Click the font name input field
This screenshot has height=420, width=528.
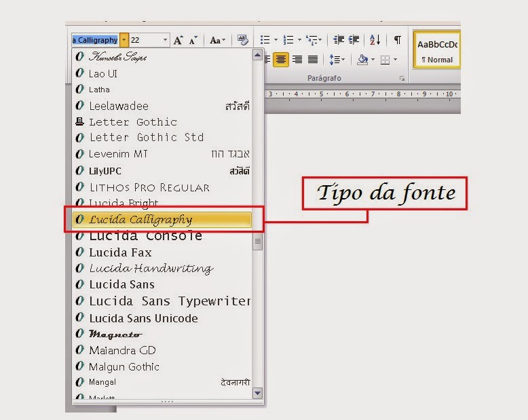[x=95, y=40]
